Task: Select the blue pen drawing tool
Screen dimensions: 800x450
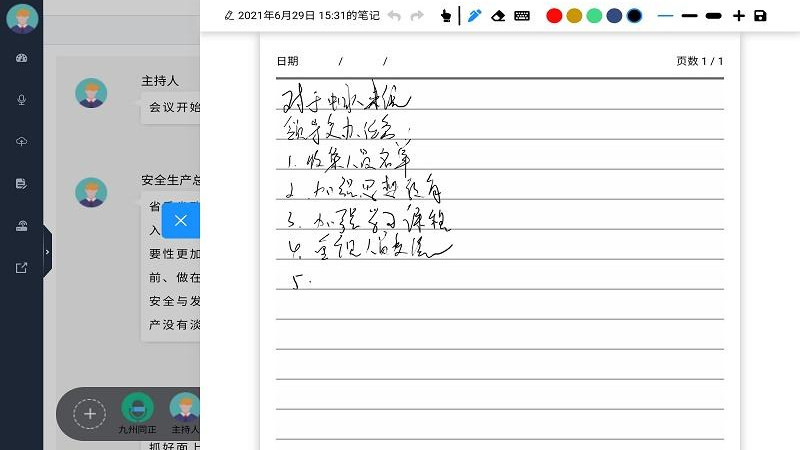Action: point(474,16)
